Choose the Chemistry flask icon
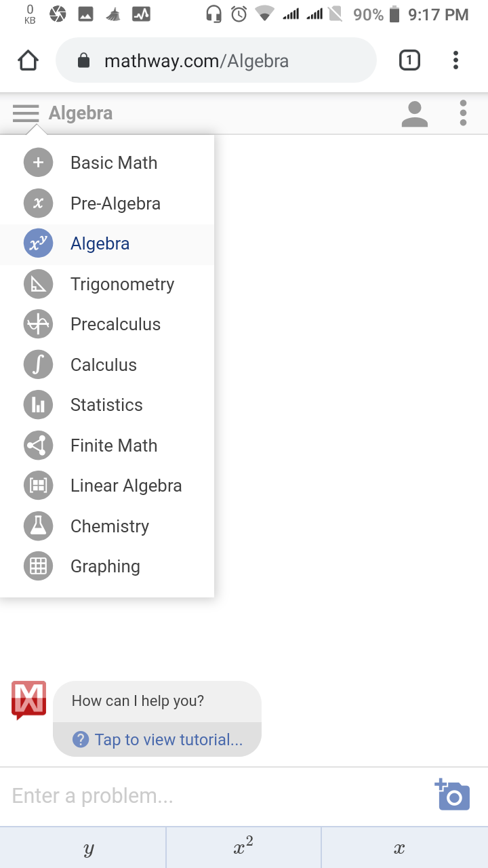488x868 pixels. tap(38, 526)
